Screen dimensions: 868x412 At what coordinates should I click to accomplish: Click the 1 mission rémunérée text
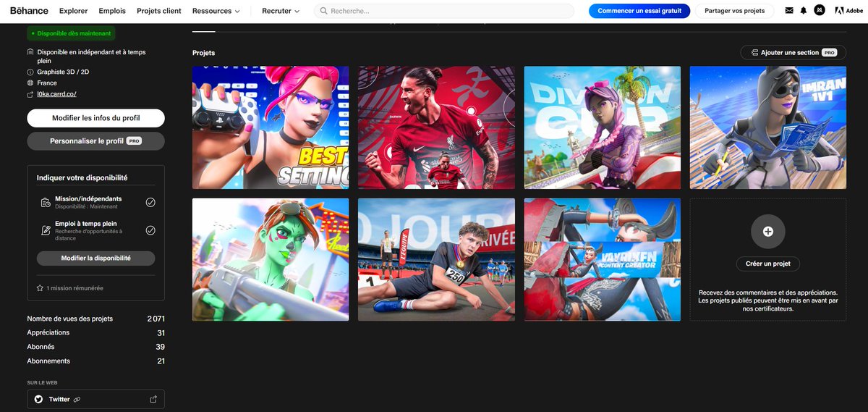click(x=75, y=288)
